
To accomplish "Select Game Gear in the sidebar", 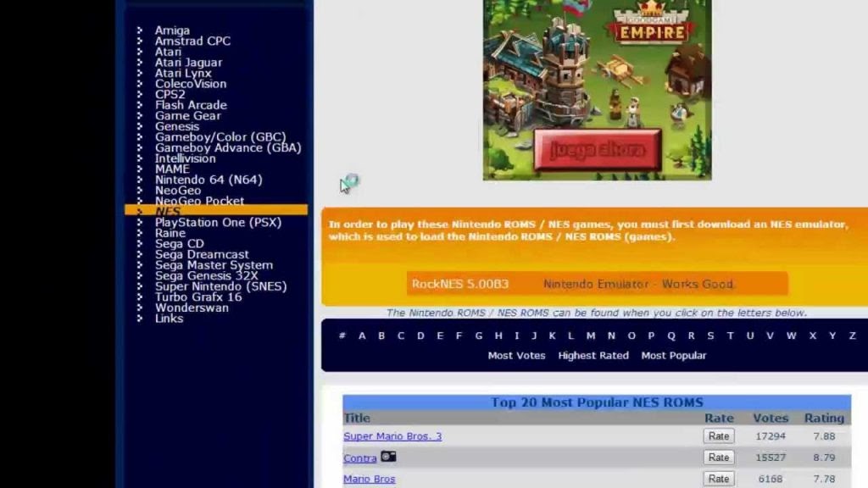I will [x=187, y=115].
